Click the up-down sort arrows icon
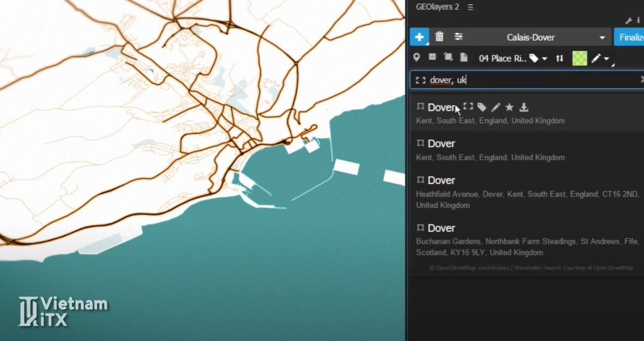 pos(559,58)
